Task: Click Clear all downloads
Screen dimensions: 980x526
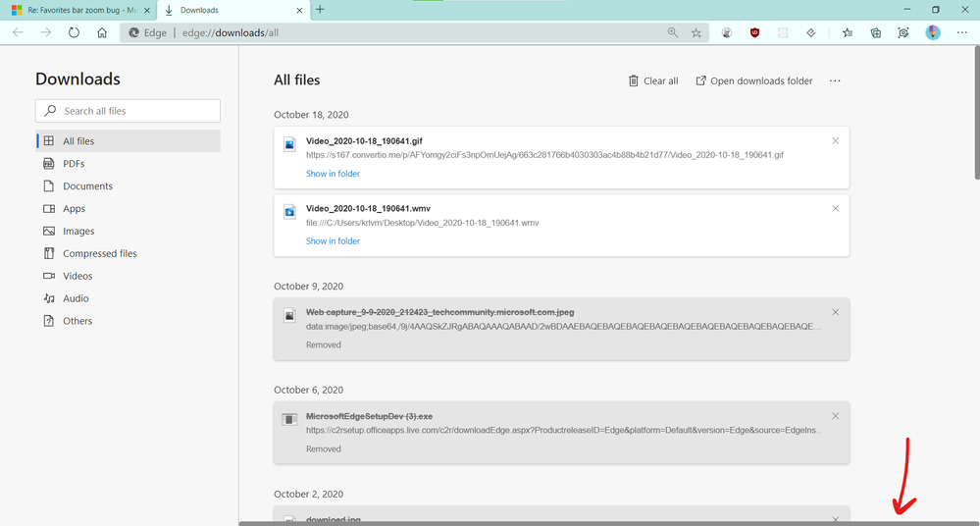Action: tap(653, 80)
